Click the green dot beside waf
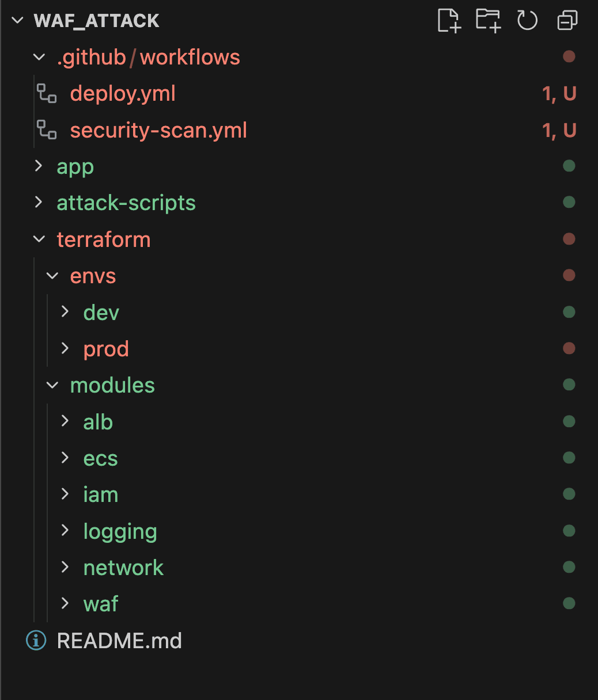 click(x=569, y=603)
